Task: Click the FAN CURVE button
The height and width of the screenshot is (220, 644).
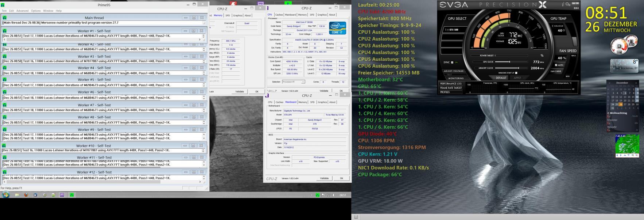Action: point(556,71)
